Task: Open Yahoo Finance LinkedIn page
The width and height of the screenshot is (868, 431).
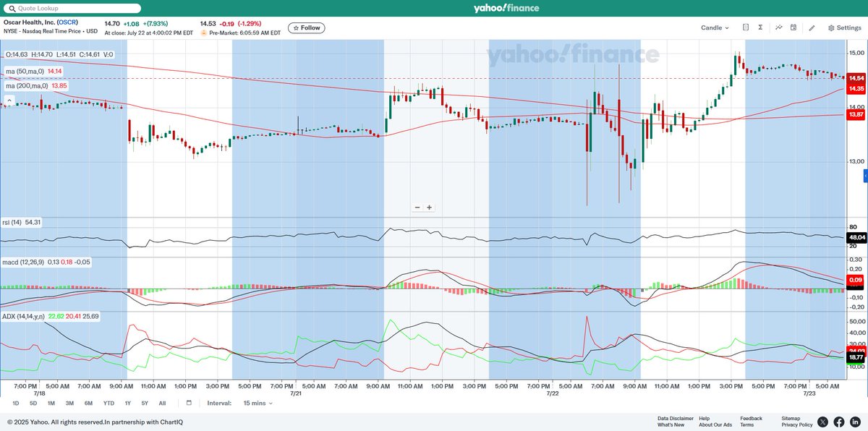Action: coord(854,422)
